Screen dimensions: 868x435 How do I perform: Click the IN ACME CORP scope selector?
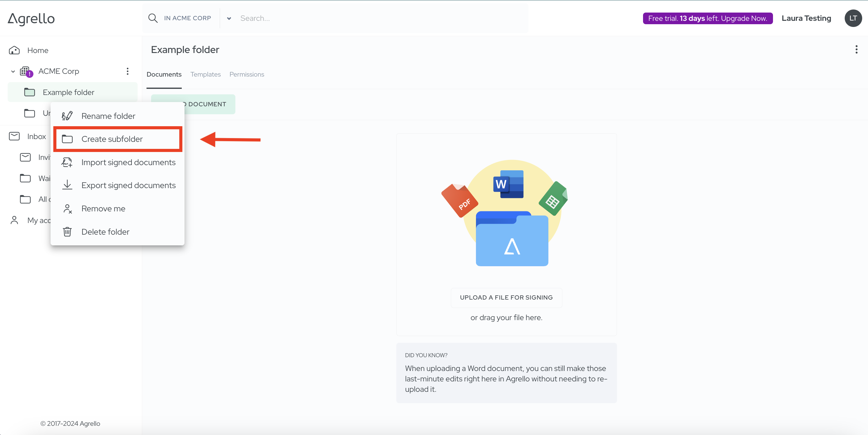click(x=187, y=18)
